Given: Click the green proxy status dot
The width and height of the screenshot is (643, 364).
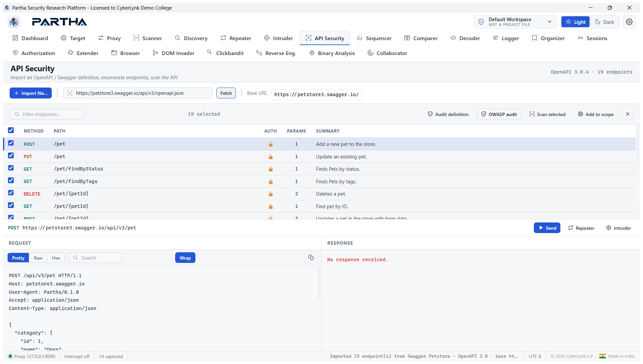Looking at the screenshot, I should coord(10,356).
